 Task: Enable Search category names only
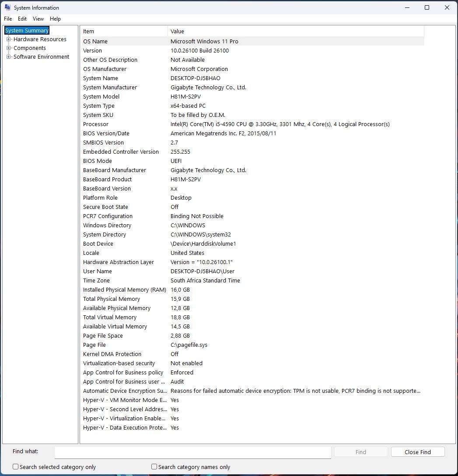tap(154, 467)
